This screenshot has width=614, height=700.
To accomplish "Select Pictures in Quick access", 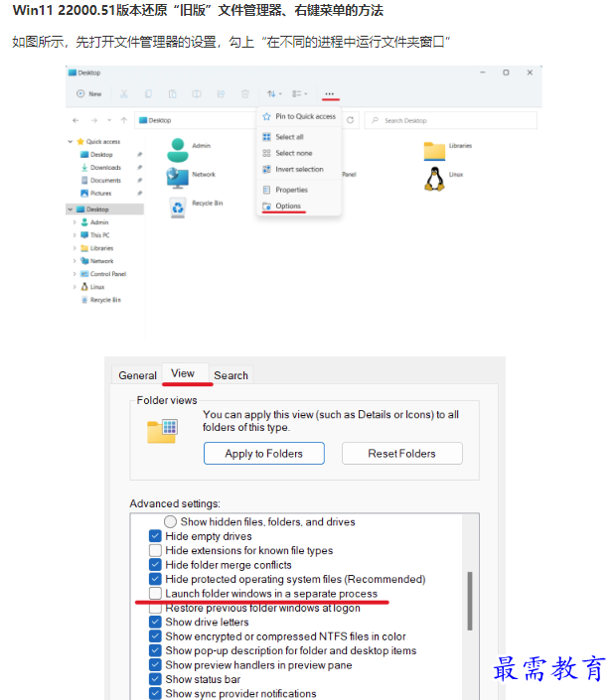I will tap(100, 194).
